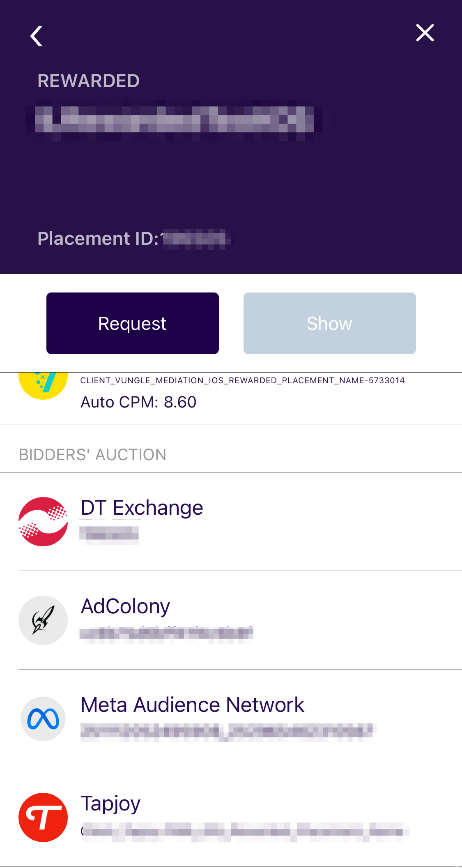Tap the Tapjoy red logo icon

point(43,817)
